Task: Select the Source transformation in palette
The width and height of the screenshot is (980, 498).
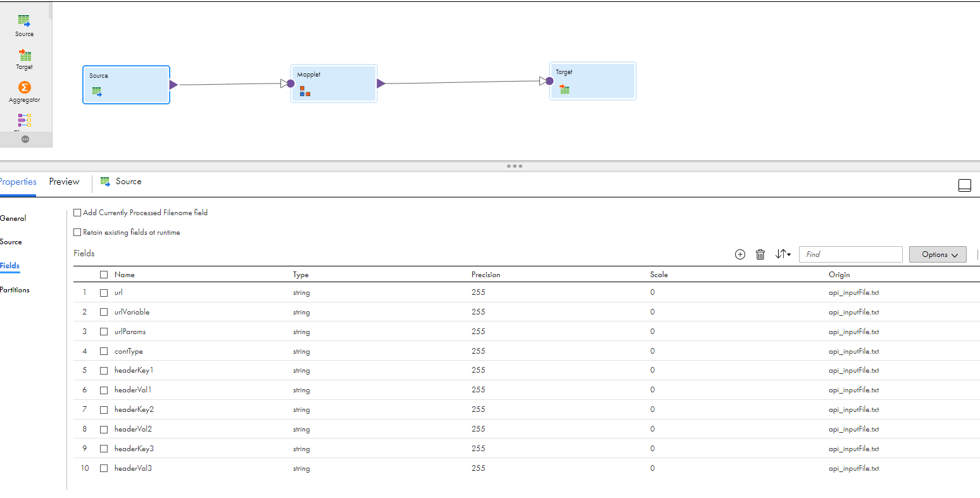Action: (x=24, y=26)
